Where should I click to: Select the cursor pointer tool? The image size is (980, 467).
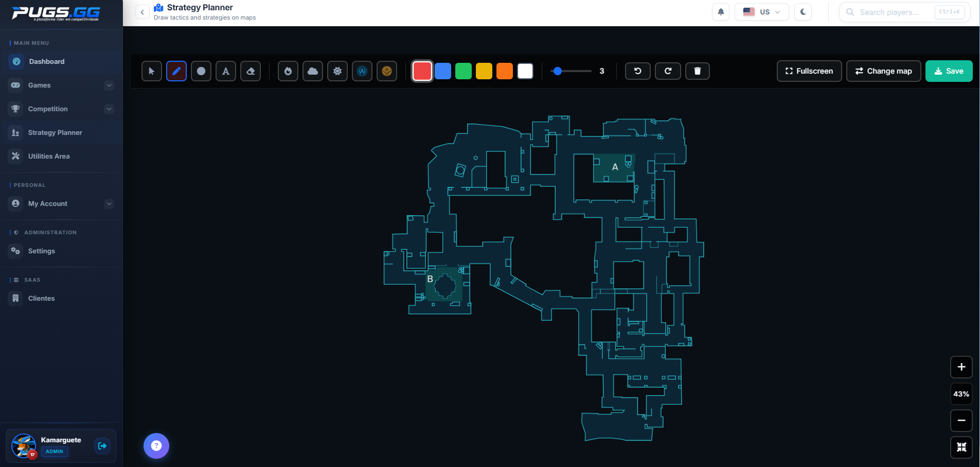[152, 71]
